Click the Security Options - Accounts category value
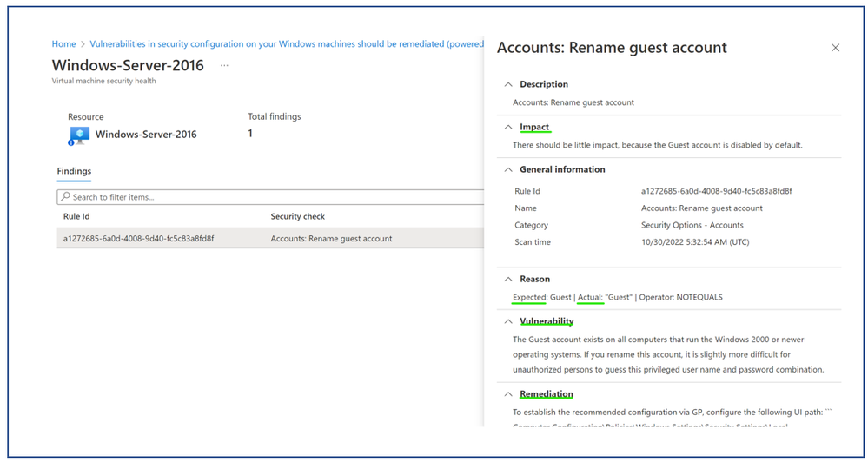The image size is (868, 462). (x=692, y=225)
